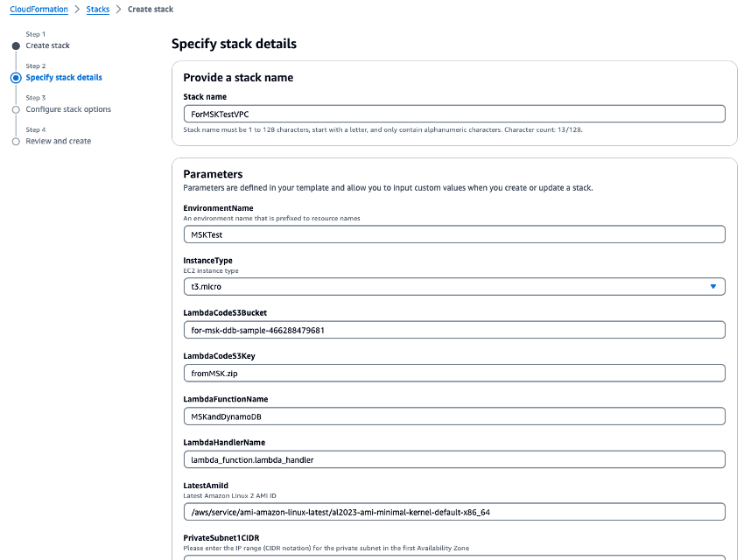Select the EnvironmentName field showing MSKTest
The width and height of the screenshot is (744, 560).
pos(453,234)
